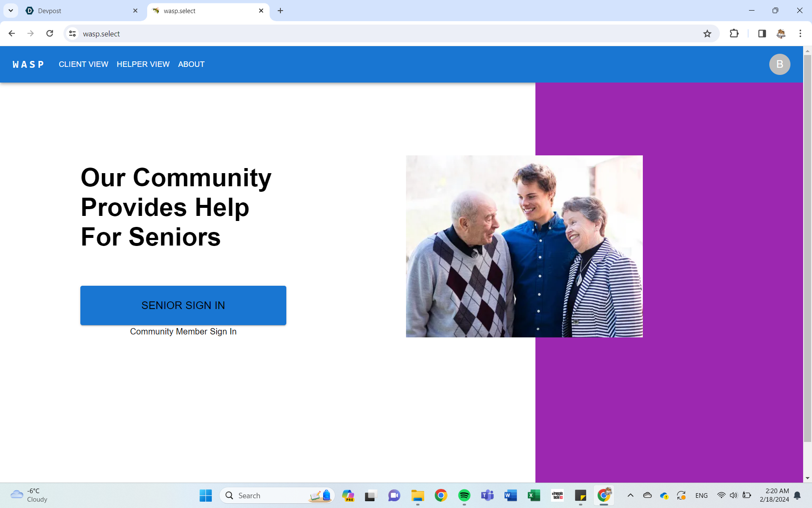Go to the CLIENT VIEW page
Image resolution: width=812 pixels, height=508 pixels.
[x=83, y=64]
